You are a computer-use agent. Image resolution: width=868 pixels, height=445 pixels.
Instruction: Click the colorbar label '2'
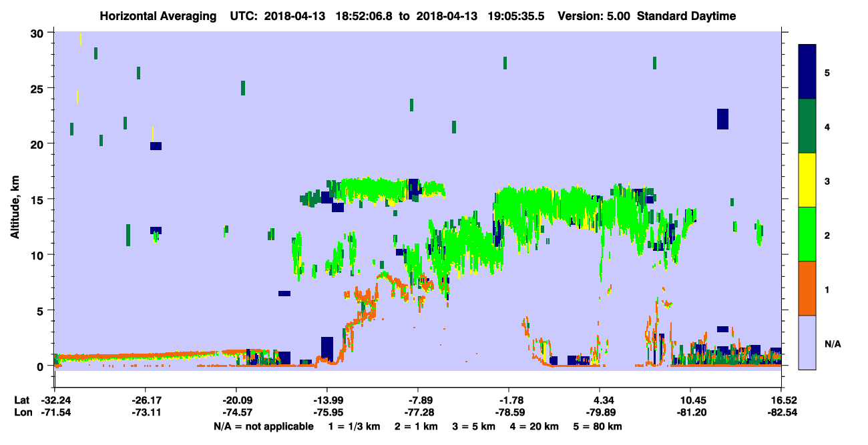pyautogui.click(x=827, y=235)
